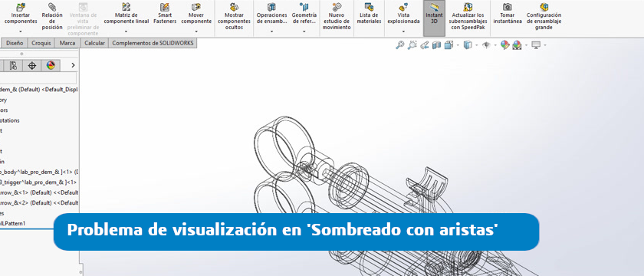644x276 pixels.
Task: Click Apply Scene icon
Action: pyautogui.click(x=517, y=45)
